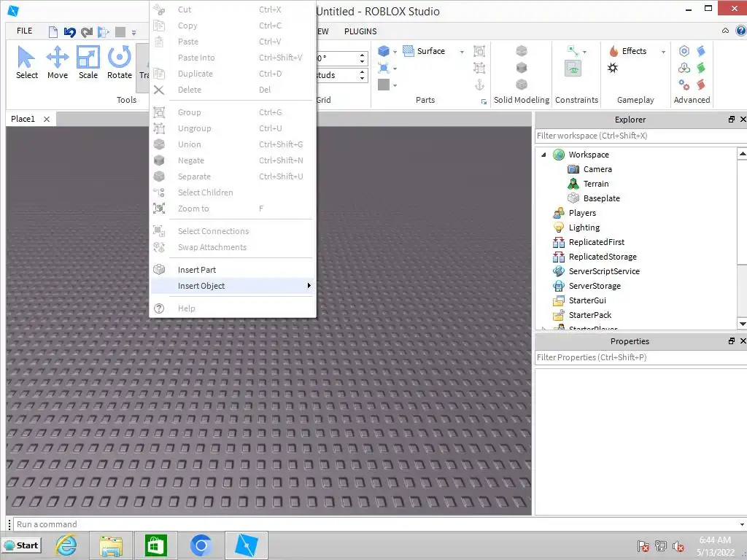Select Camera in Explorer tree

(597, 169)
